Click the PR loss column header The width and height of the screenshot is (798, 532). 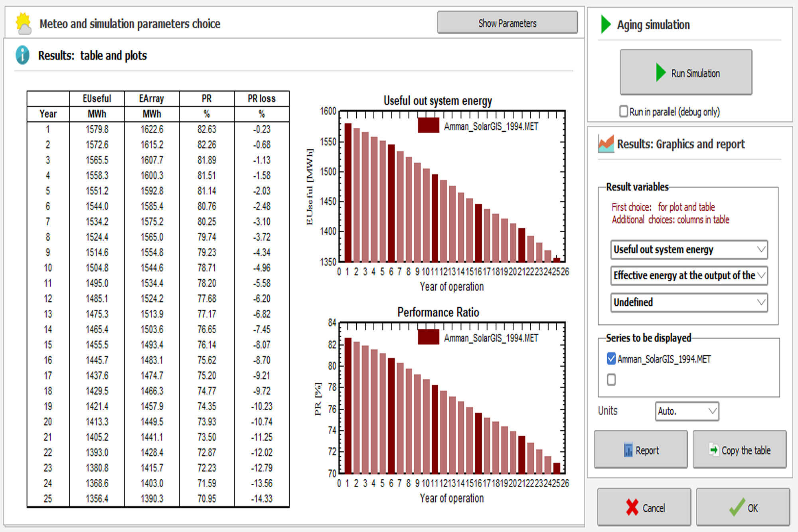click(261, 99)
